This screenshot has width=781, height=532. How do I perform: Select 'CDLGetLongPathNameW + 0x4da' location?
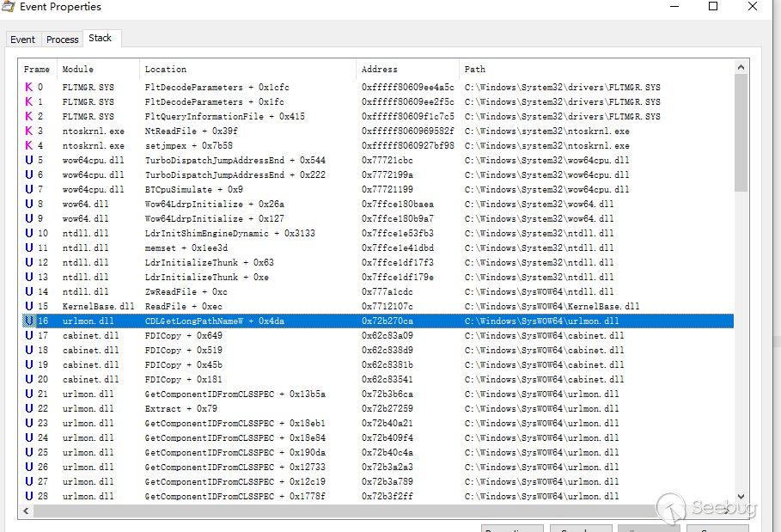214,321
